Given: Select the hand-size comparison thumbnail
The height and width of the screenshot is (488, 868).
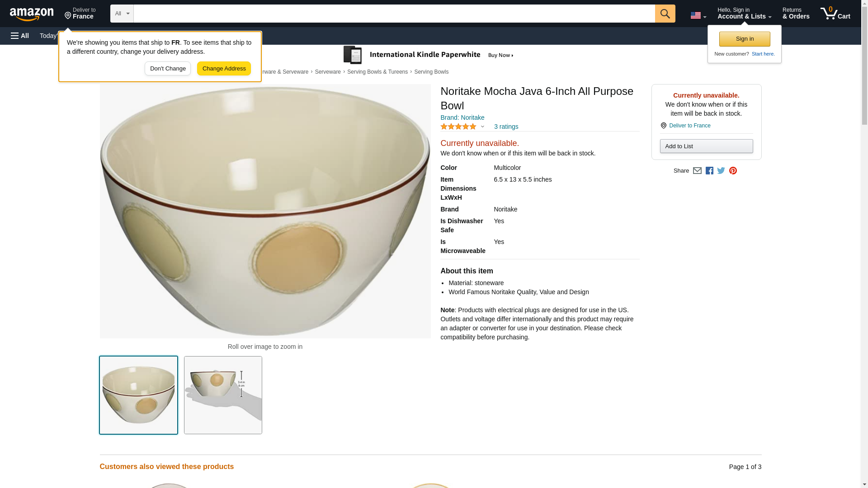Looking at the screenshot, I should pyautogui.click(x=223, y=395).
